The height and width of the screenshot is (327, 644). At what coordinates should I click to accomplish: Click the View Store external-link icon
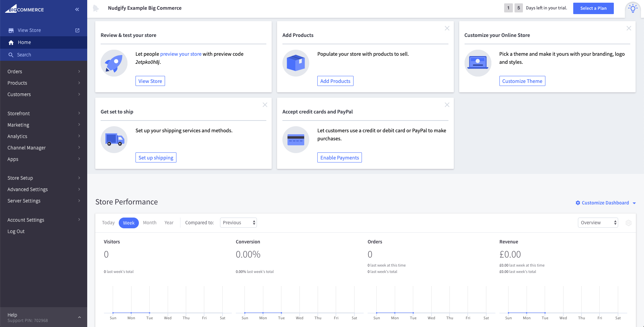(x=77, y=30)
